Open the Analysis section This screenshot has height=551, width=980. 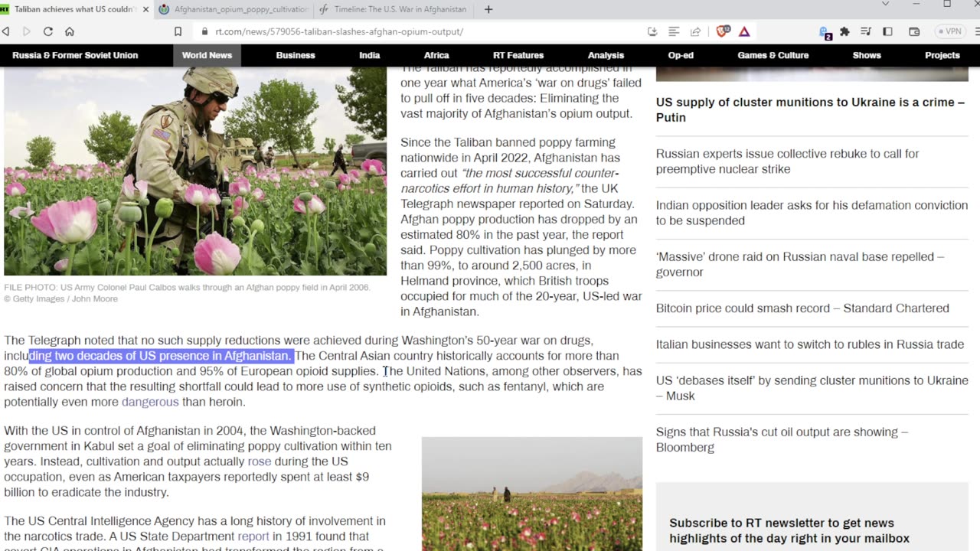(606, 55)
